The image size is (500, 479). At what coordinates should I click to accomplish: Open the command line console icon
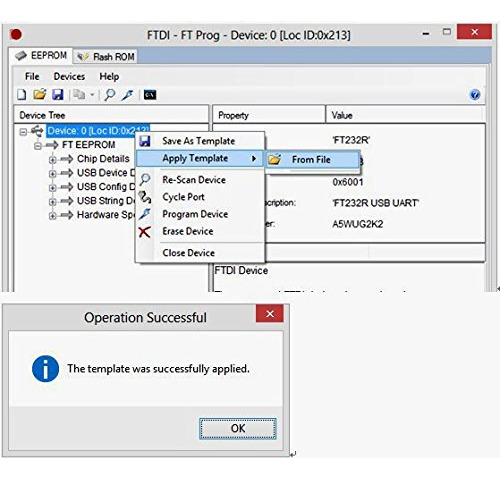(x=150, y=95)
